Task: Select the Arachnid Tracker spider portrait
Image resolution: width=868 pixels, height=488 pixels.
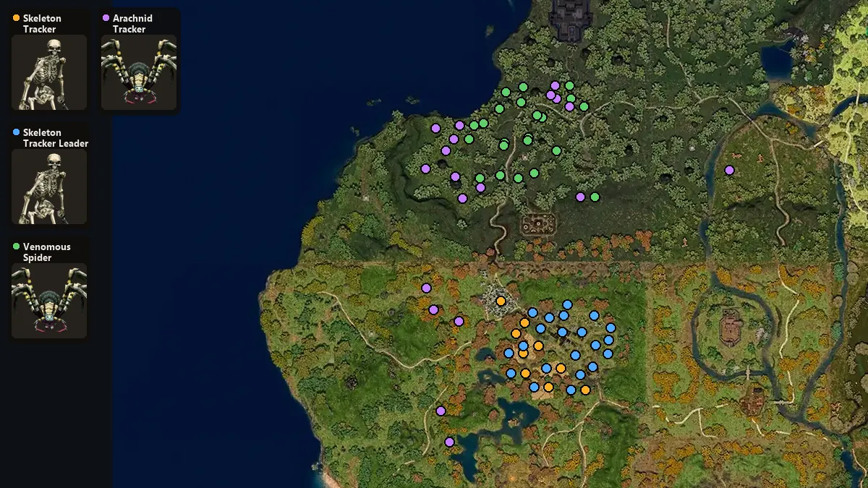Action: 139,72
